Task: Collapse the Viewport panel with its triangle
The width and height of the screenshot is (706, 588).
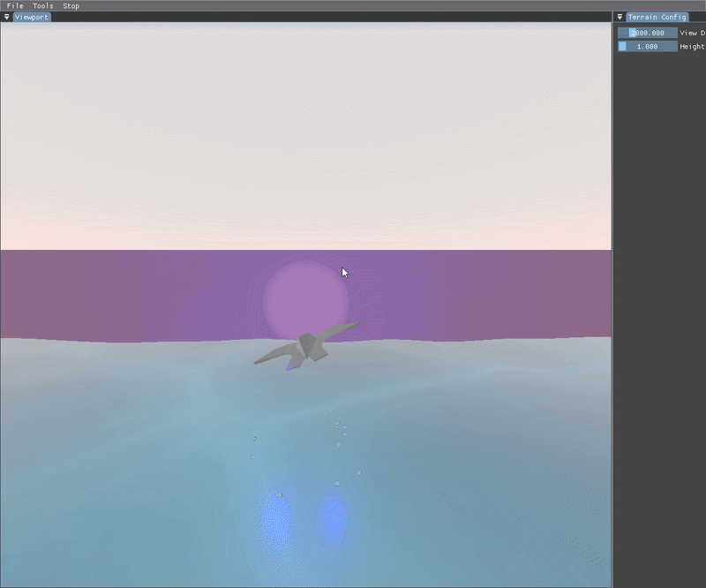Action: (7, 17)
